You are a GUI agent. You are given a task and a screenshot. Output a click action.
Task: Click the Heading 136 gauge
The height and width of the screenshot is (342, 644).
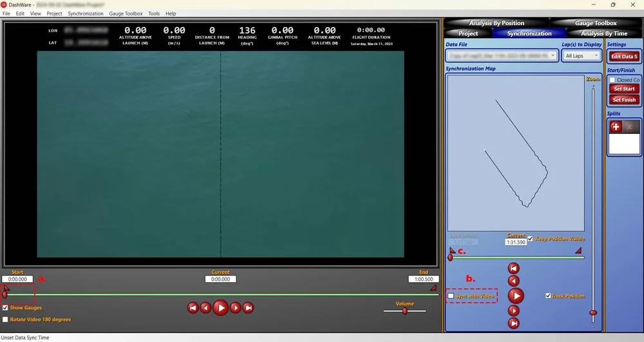[247, 35]
